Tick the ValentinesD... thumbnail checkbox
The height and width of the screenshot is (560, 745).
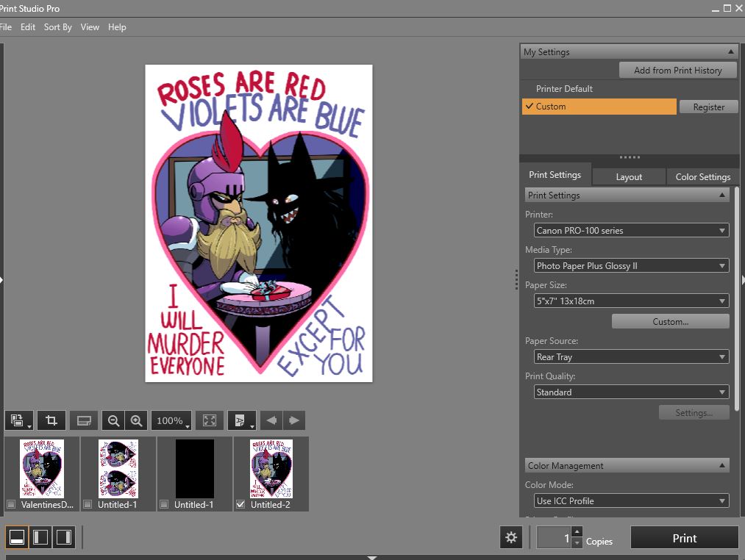(12, 504)
